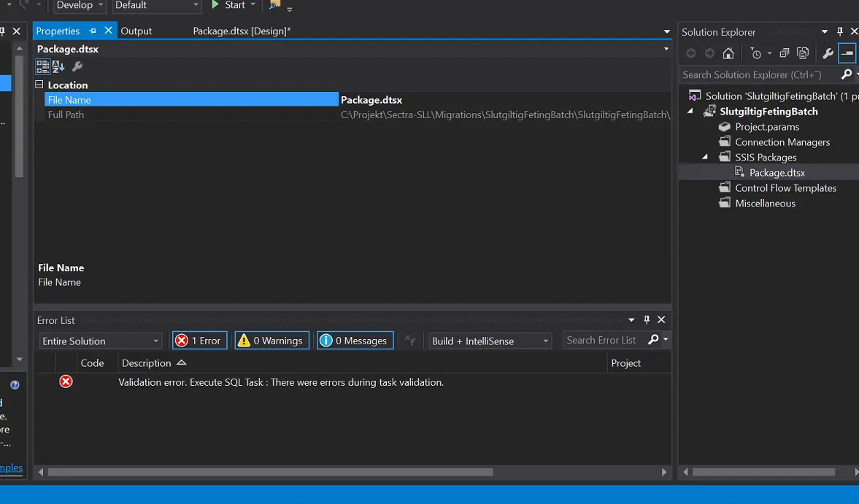859x504 pixels.
Task: Switch to the Properties tab
Action: click(58, 31)
